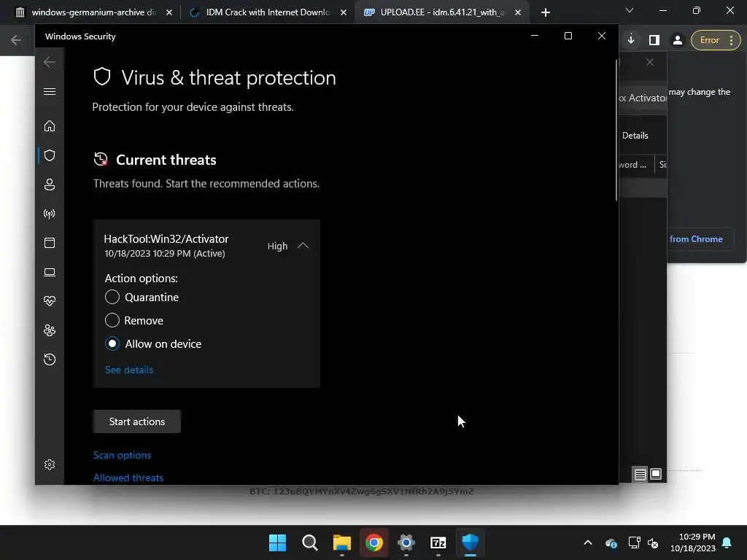The width and height of the screenshot is (747, 560).
Task: Open Windows Security settings gear icon
Action: tap(50, 464)
